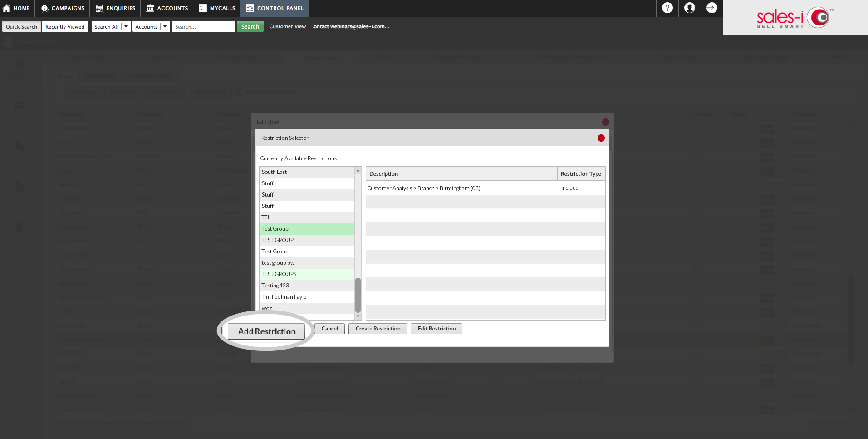Select test group pw restriction

[307, 263]
